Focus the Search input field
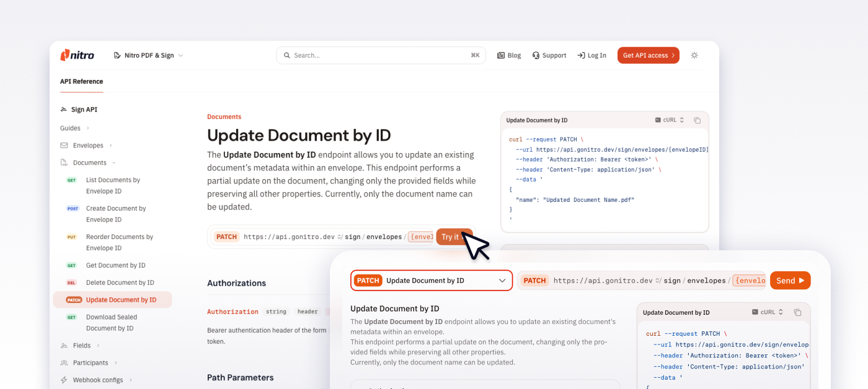 point(381,55)
